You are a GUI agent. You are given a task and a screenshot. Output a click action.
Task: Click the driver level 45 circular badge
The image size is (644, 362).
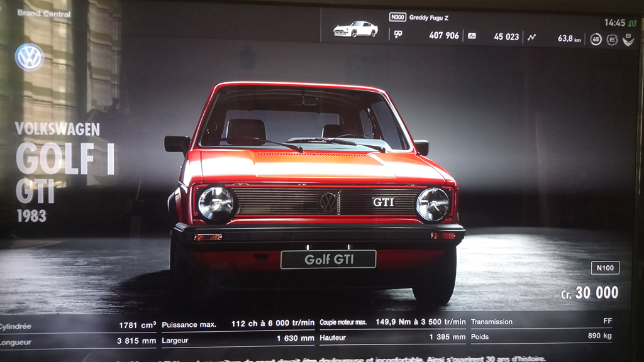tap(596, 40)
